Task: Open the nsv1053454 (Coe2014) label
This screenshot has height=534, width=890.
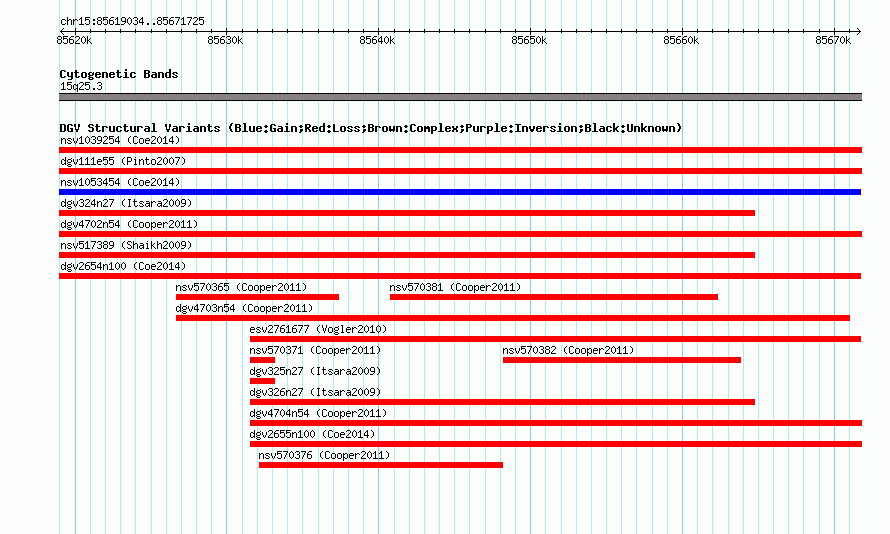Action: 120,182
